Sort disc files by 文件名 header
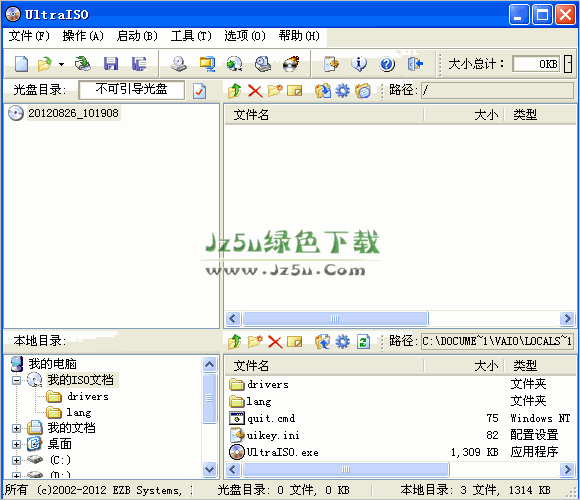 (x=324, y=115)
